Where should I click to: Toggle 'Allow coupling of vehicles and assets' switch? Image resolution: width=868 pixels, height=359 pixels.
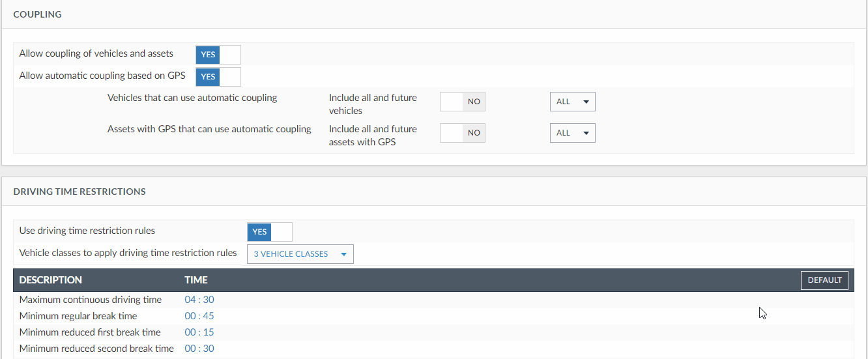tap(218, 55)
